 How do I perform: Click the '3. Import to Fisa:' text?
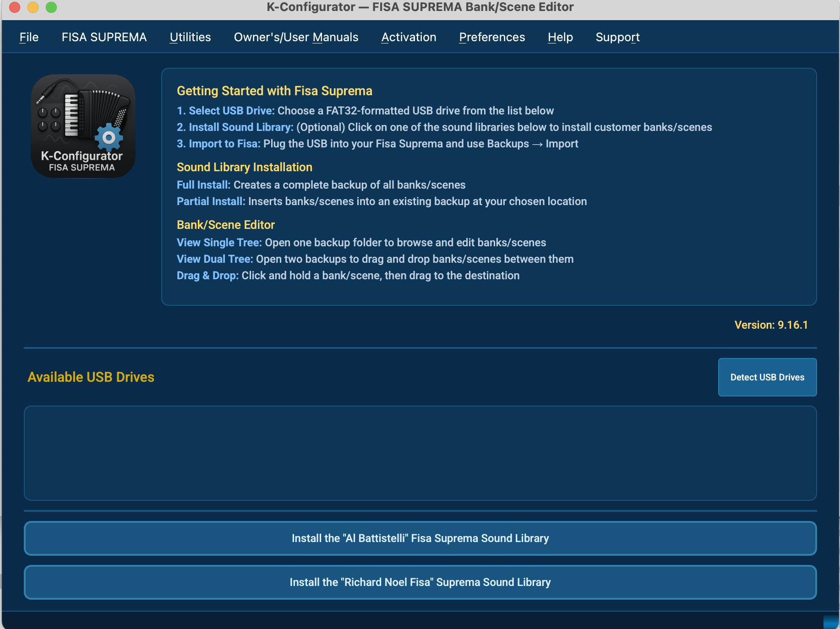click(218, 144)
